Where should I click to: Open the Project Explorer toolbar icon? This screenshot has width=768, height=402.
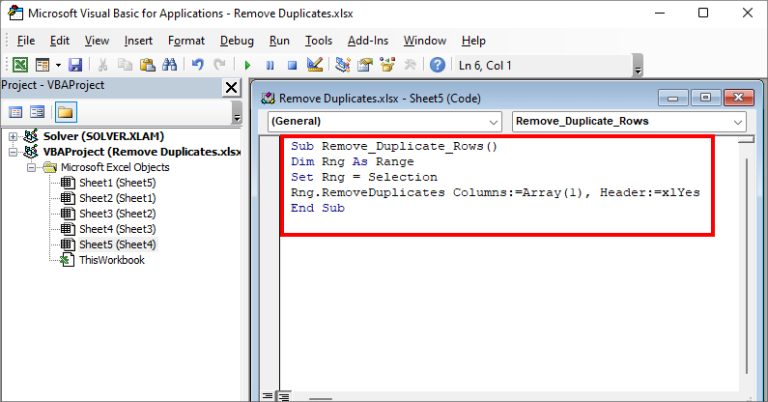[342, 65]
